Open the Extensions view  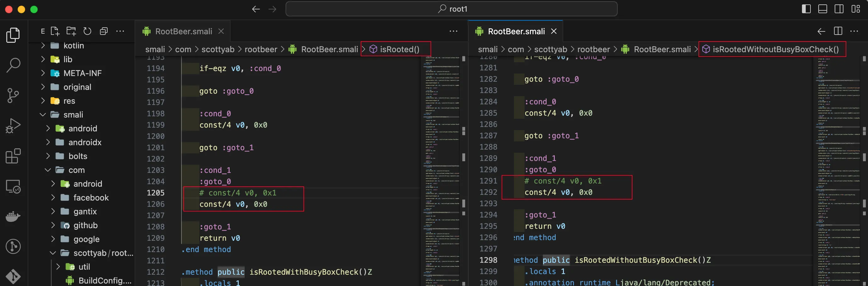coord(13,156)
